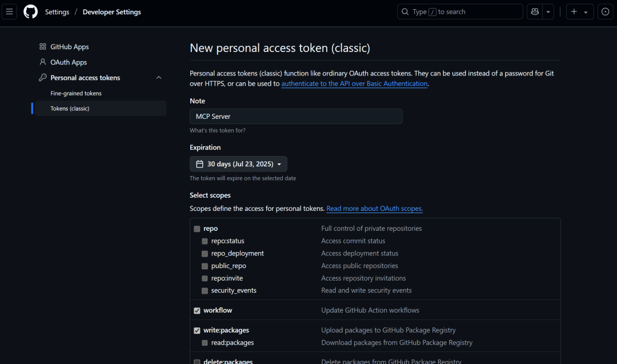Click the GitHub Apps grid icon
The image size is (617, 364).
(42, 47)
